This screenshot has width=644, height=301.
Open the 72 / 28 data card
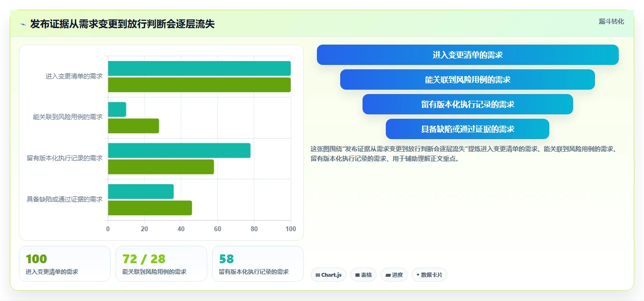click(161, 264)
